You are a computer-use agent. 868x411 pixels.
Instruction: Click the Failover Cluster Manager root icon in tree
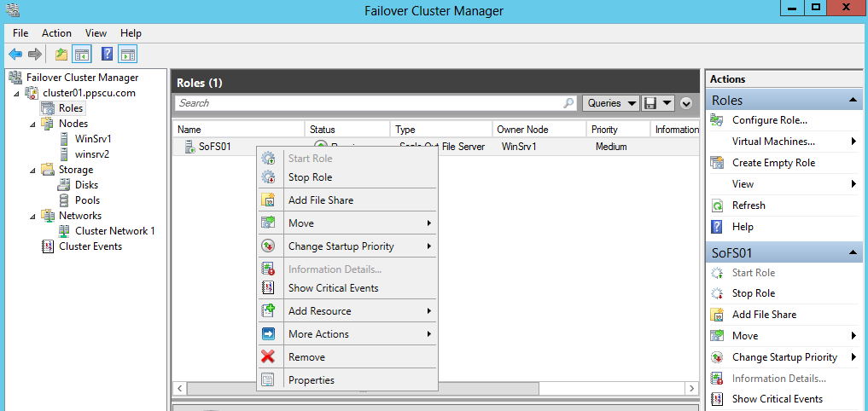click(16, 78)
